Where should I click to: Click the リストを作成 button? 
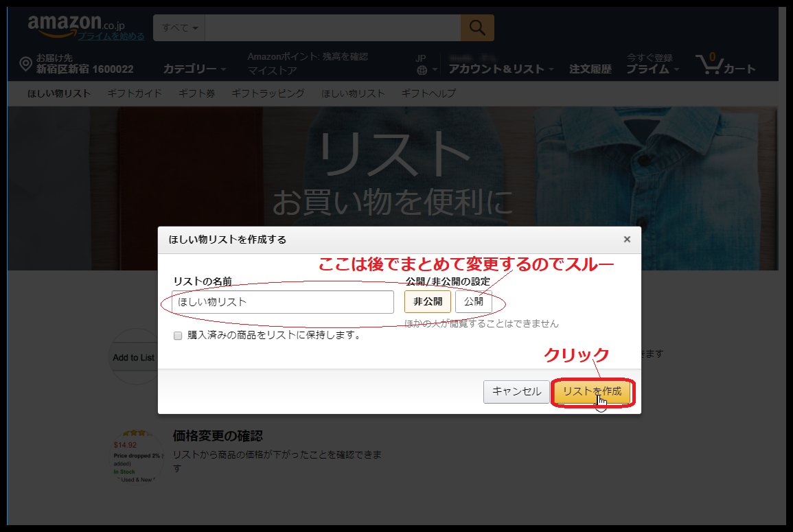coord(592,392)
